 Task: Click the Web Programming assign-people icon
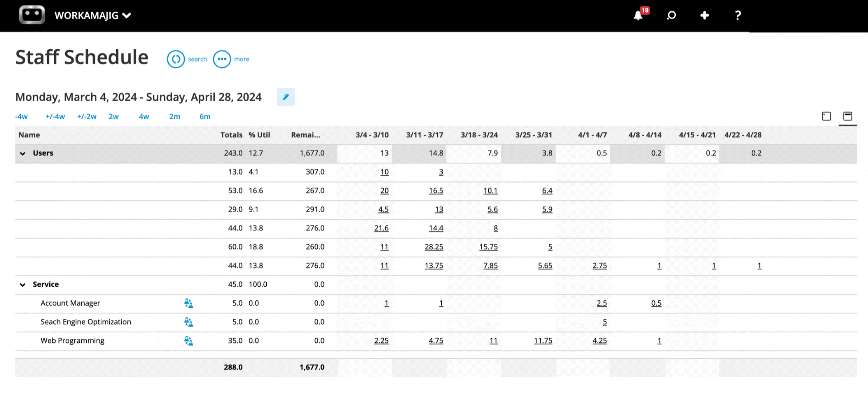(x=189, y=341)
